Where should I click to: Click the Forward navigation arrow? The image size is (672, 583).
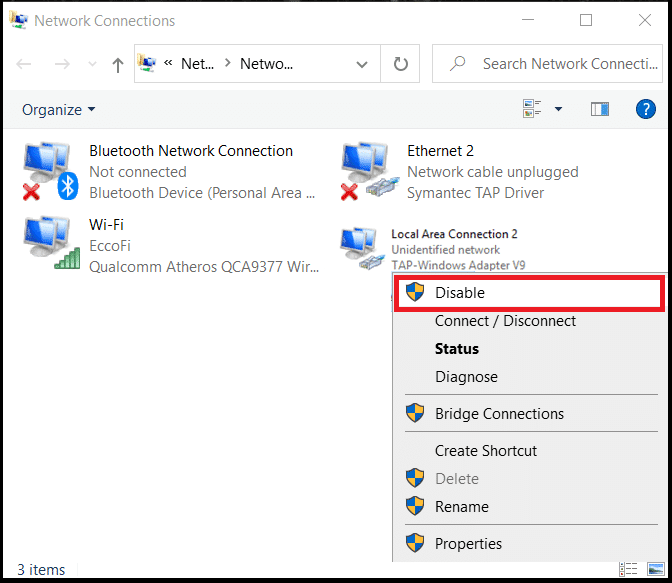tap(62, 64)
